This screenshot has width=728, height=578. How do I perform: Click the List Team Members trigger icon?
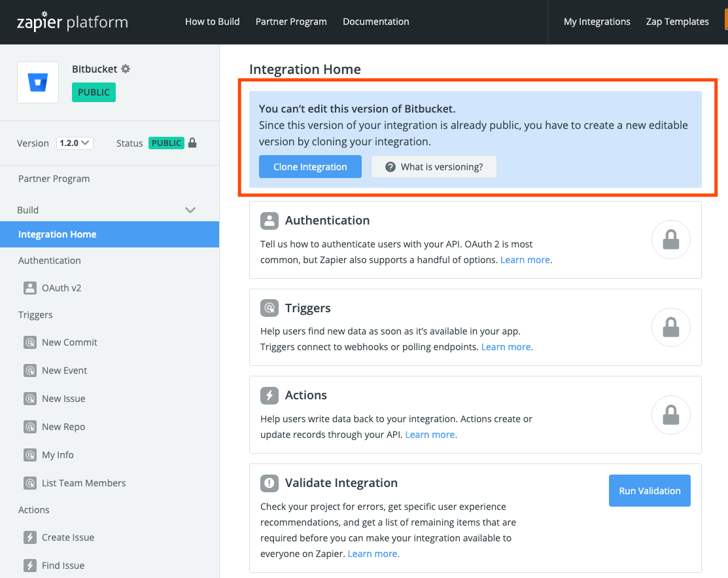click(x=30, y=483)
